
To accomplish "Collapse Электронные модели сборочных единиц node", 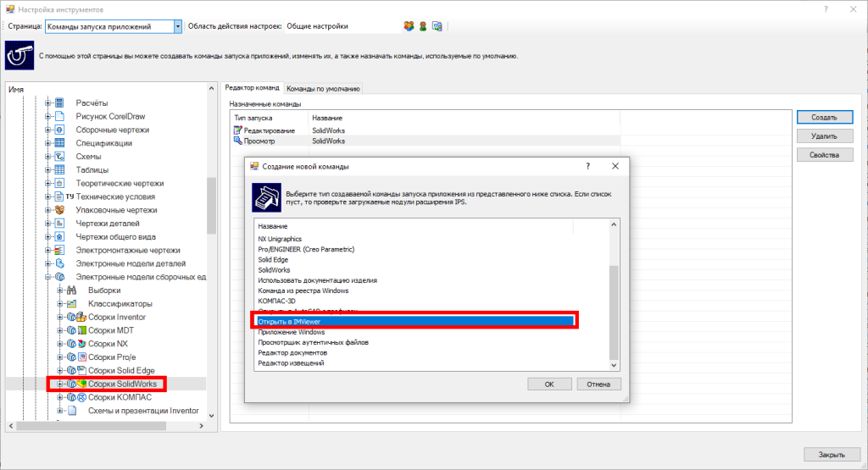I will coord(48,277).
